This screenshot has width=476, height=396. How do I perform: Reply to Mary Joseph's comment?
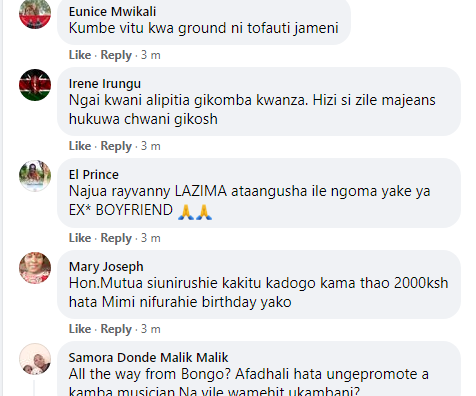[x=116, y=329]
